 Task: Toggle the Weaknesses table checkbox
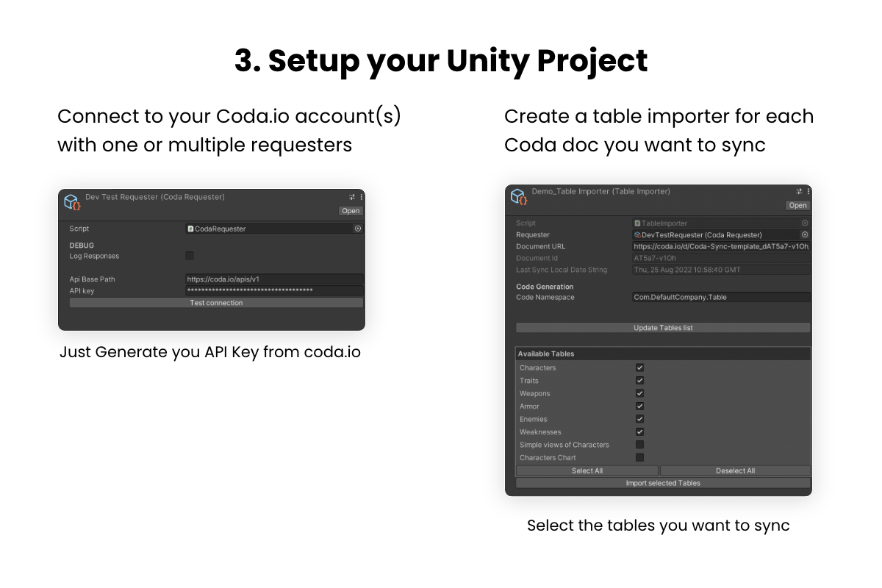[x=639, y=432]
